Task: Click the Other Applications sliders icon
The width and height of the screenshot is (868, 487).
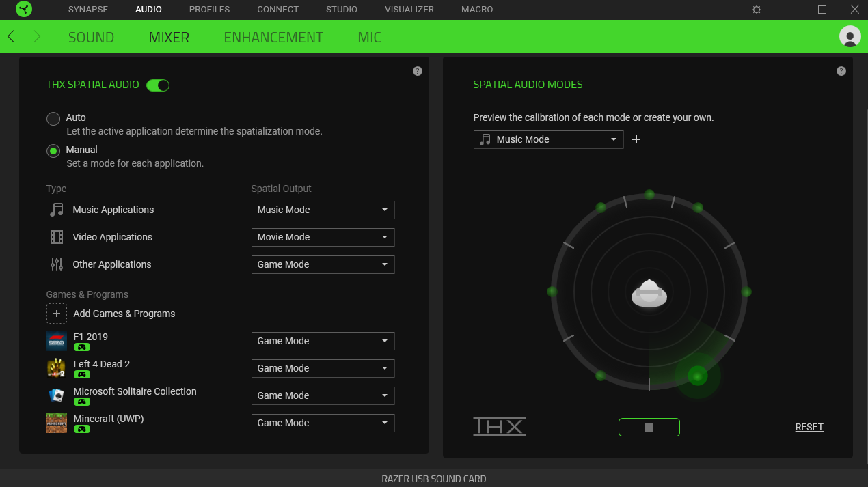Action: pos(57,264)
